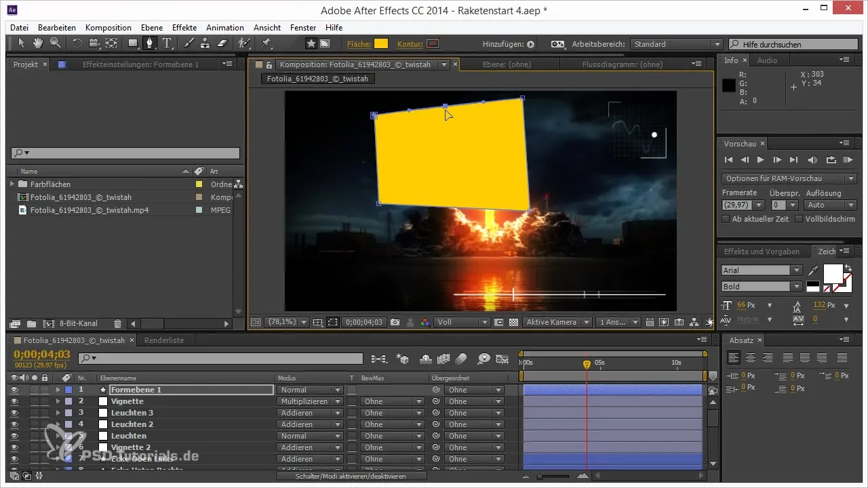Open the resolution Voll dropdown
This screenshot has height=488, width=868.
[461, 322]
